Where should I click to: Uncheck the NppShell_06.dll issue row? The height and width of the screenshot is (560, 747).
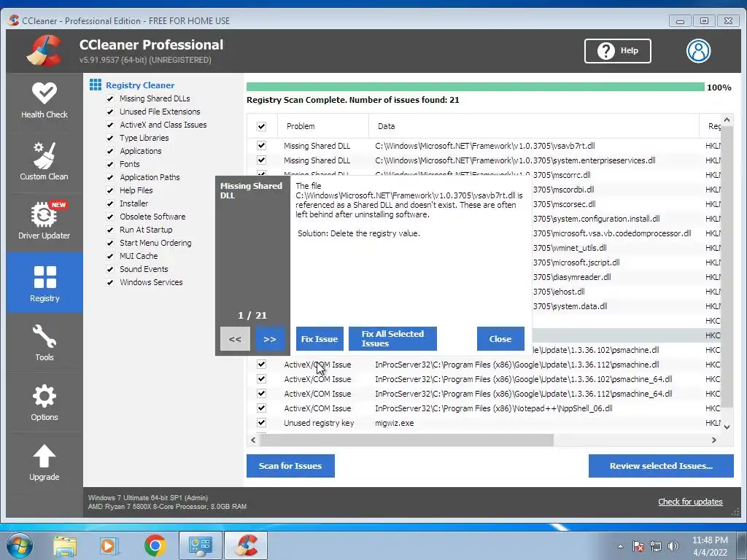[262, 408]
